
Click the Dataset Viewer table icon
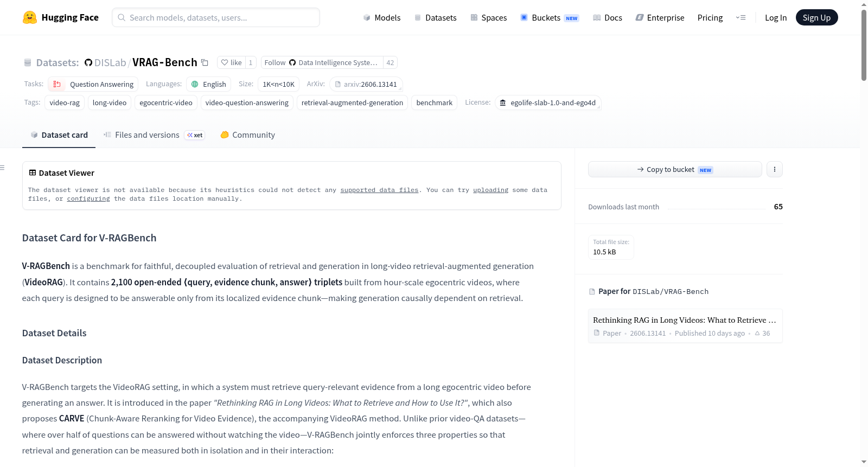point(33,172)
